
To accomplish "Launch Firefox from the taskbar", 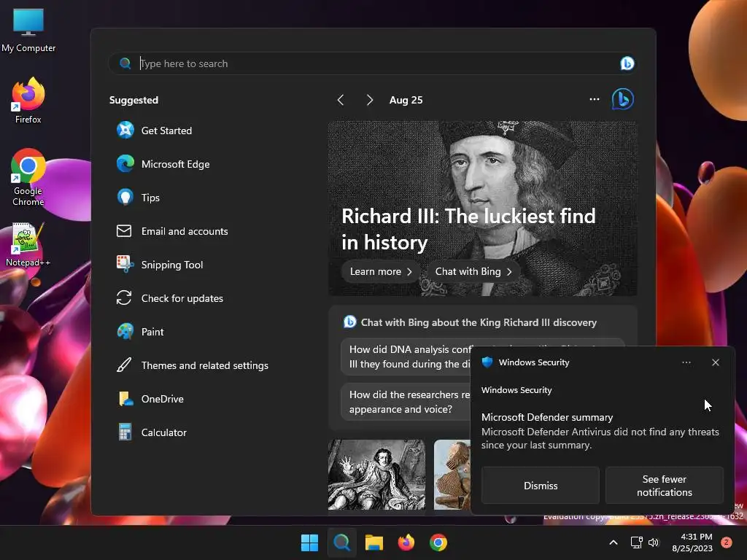I will tap(406, 542).
